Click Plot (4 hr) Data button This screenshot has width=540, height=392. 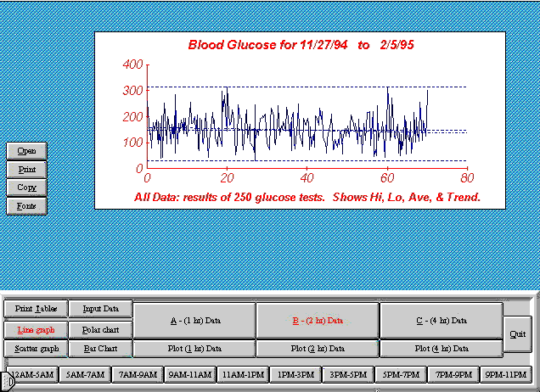(442, 348)
